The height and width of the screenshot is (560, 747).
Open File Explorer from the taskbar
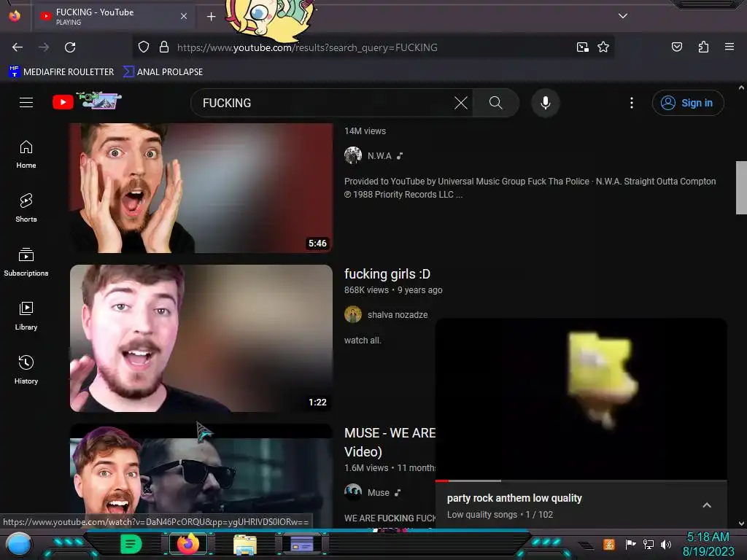coord(245,544)
